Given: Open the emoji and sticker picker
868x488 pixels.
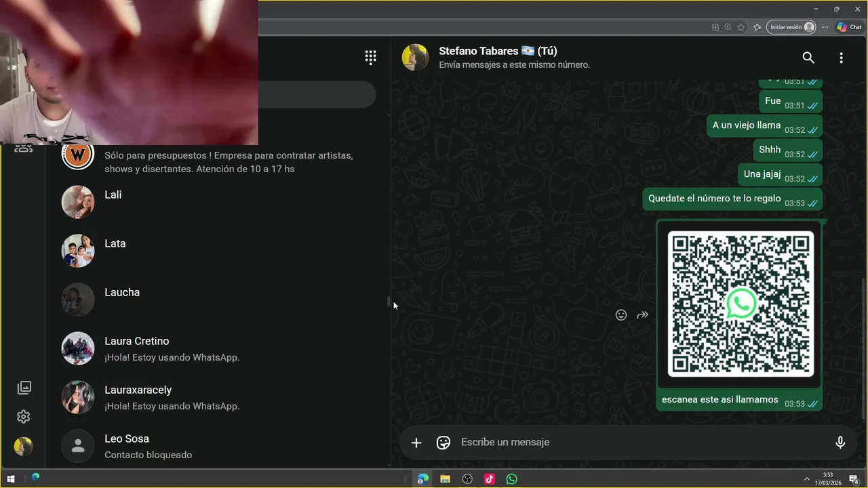Looking at the screenshot, I should click(443, 443).
